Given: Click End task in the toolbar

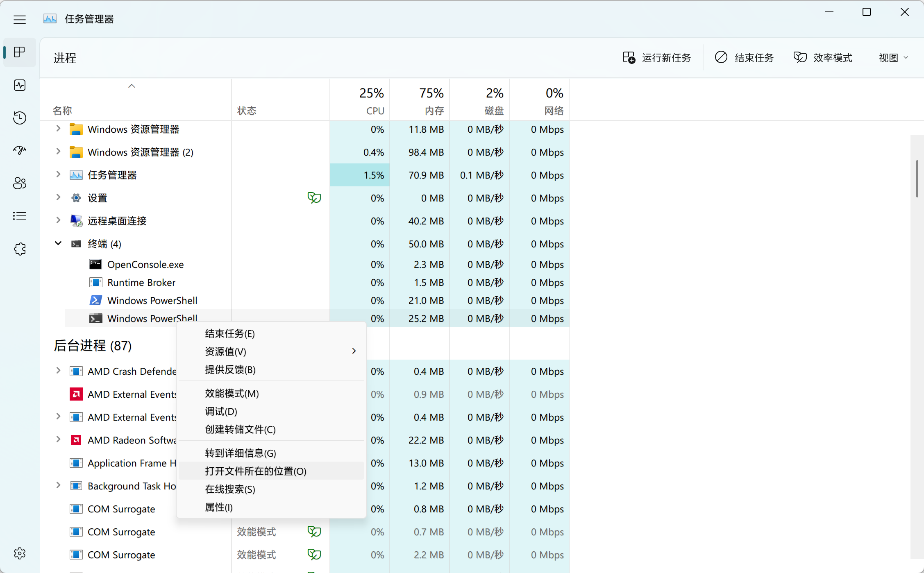Looking at the screenshot, I should click(745, 58).
